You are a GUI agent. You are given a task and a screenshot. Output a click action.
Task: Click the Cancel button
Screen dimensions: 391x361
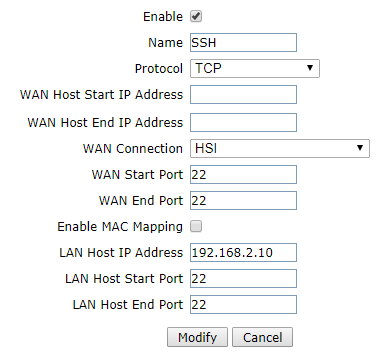[262, 337]
